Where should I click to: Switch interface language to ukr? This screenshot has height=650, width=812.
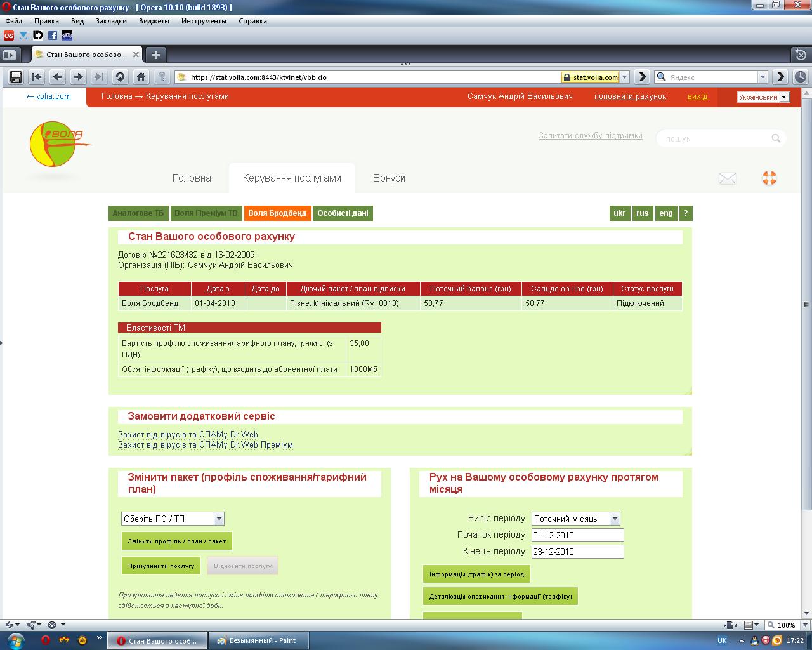tap(620, 213)
